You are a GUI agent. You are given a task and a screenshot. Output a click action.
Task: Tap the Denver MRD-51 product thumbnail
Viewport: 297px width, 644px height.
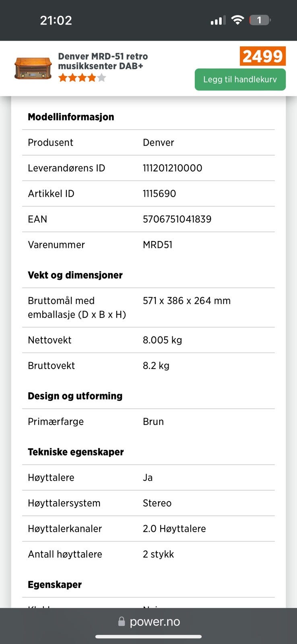(33, 68)
